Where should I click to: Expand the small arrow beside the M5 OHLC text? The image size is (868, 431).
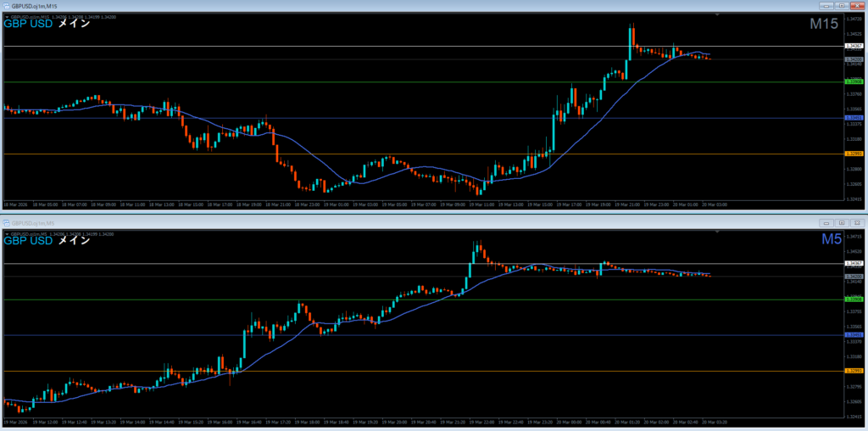click(6, 233)
